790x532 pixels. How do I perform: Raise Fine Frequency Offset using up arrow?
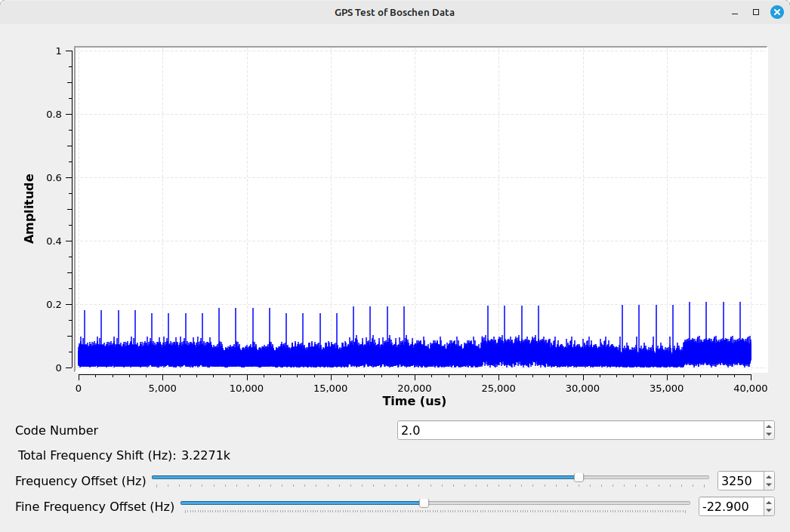click(769, 502)
